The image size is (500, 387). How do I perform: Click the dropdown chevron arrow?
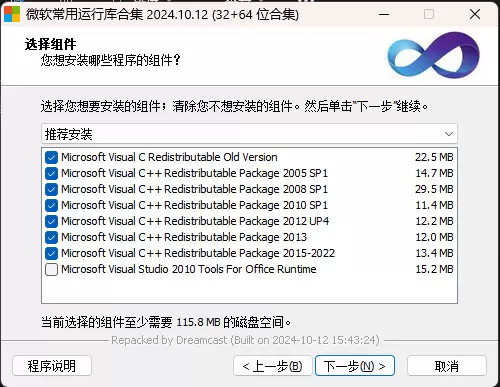tap(449, 134)
